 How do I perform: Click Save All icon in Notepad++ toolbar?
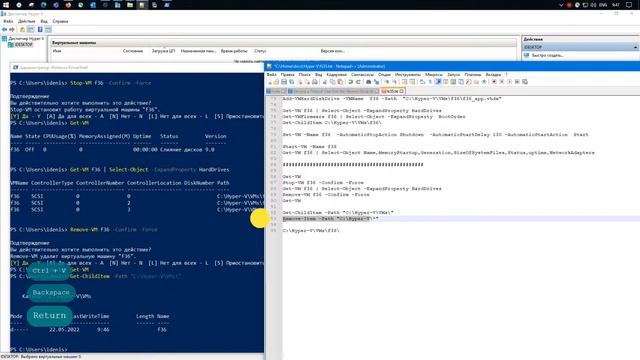point(291,82)
